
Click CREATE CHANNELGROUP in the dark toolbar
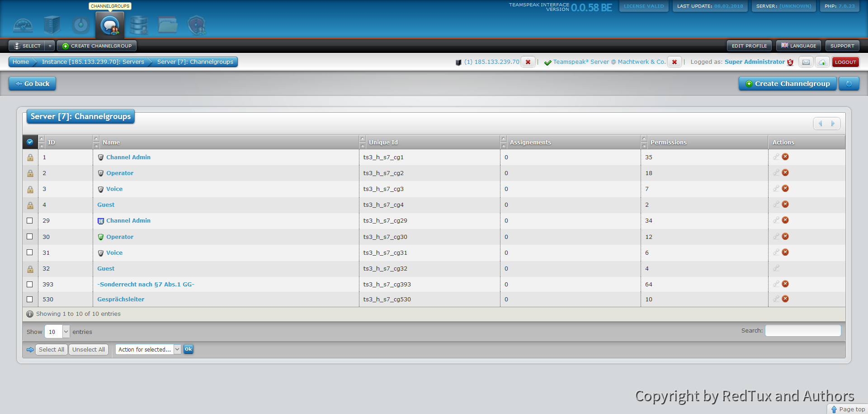click(x=97, y=46)
